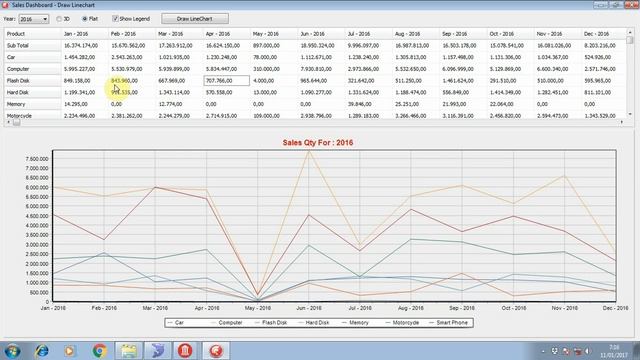This screenshot has height=360, width=640.
Task: Click the horizontal scrollbar thumb under table
Action: coord(16,122)
